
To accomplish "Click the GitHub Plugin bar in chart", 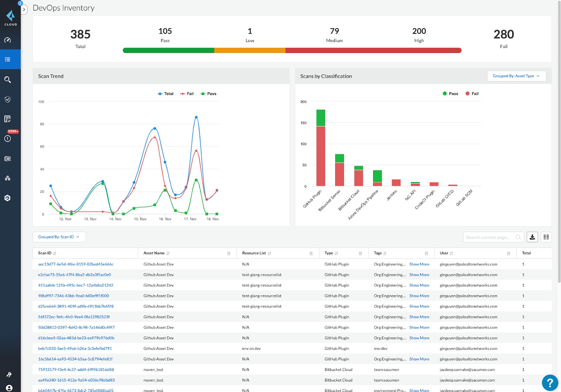I will tap(321, 148).
